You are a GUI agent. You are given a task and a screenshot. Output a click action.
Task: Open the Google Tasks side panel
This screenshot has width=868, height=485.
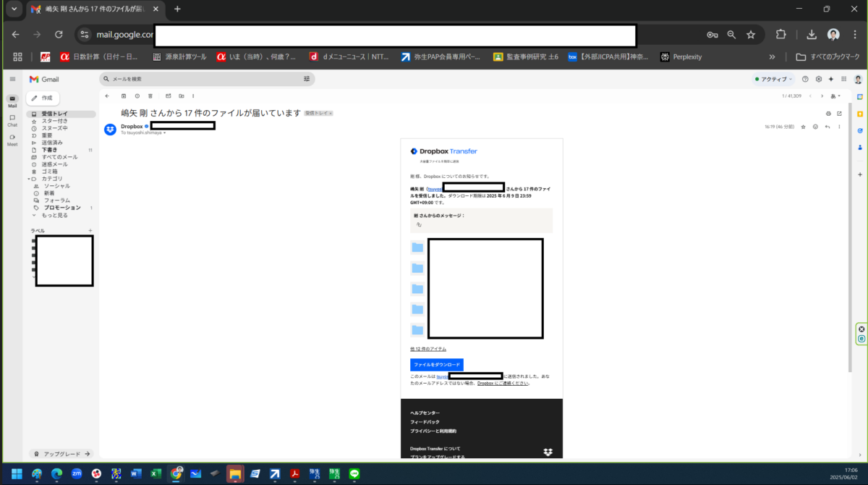860,131
